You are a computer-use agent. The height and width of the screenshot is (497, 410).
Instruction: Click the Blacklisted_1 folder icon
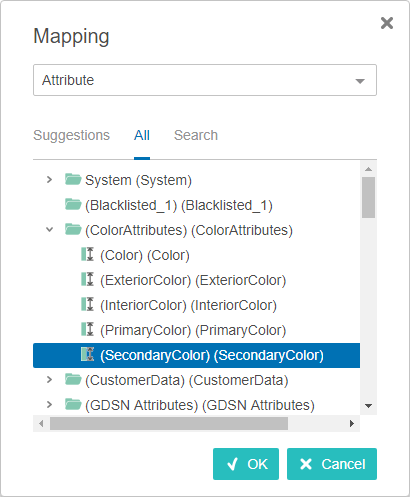[x=73, y=204]
